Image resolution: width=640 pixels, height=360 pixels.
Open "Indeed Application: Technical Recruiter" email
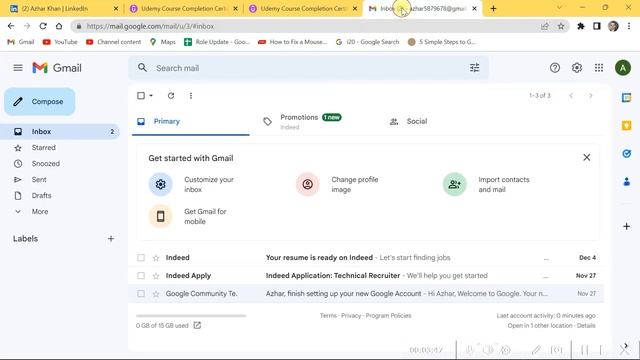[366, 276]
